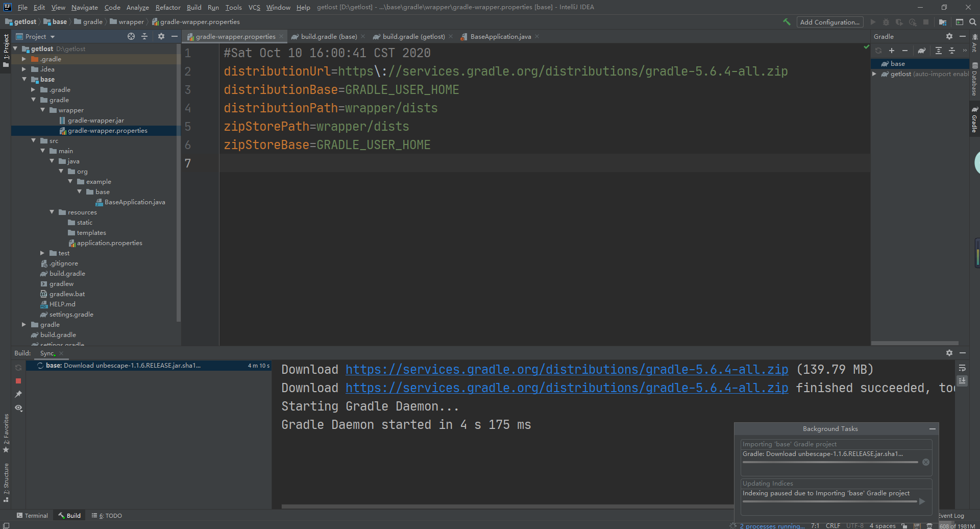This screenshot has width=980, height=529.
Task: Open Build panel settings gear icon
Action: (949, 353)
